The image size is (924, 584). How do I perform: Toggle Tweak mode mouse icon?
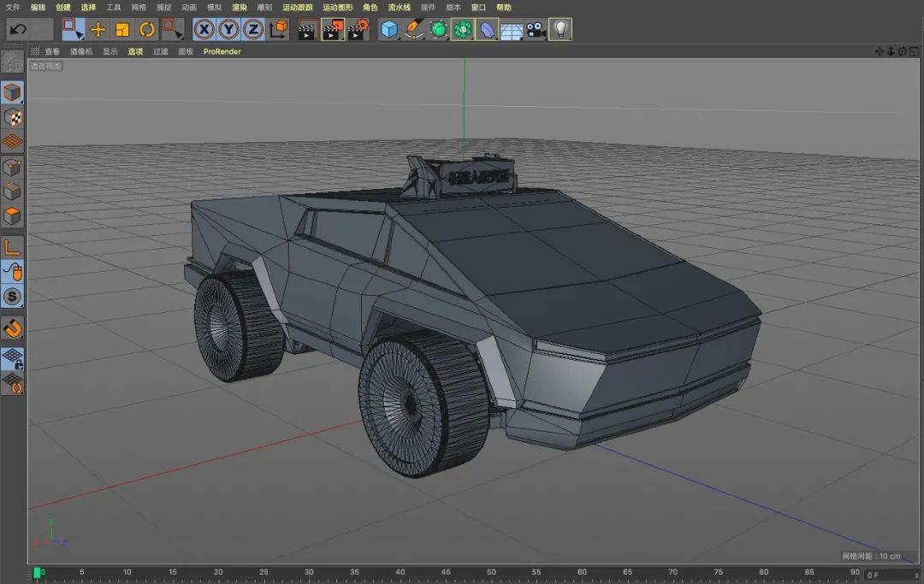click(12, 271)
